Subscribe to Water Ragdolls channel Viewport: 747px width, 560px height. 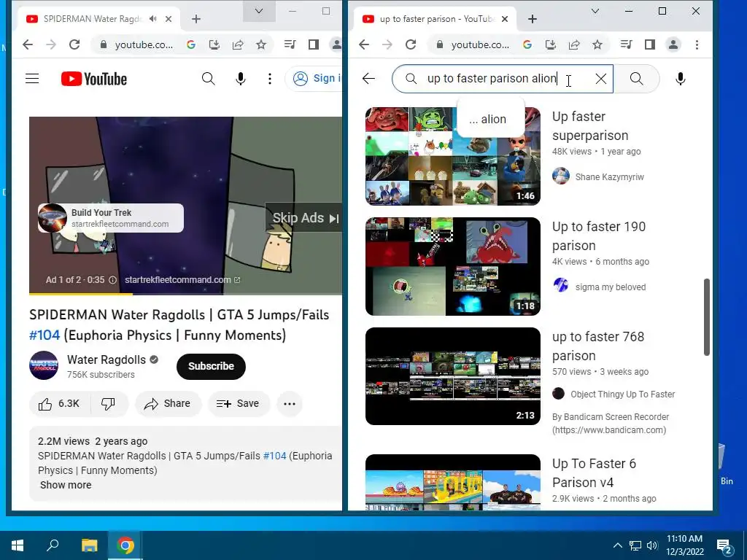pos(211,366)
